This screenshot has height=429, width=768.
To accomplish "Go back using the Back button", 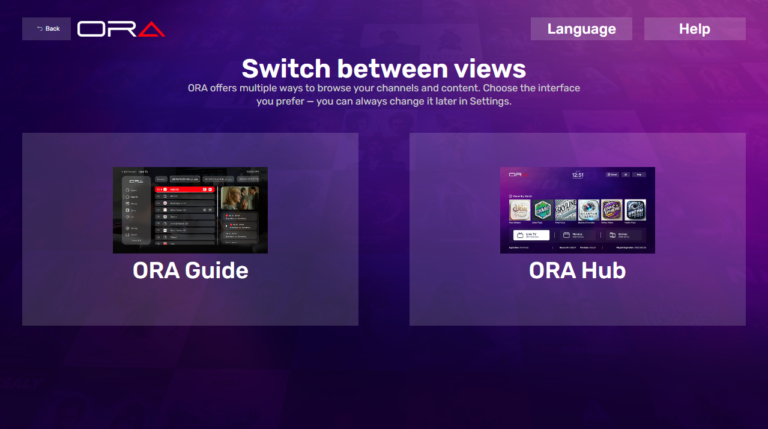I will [47, 29].
